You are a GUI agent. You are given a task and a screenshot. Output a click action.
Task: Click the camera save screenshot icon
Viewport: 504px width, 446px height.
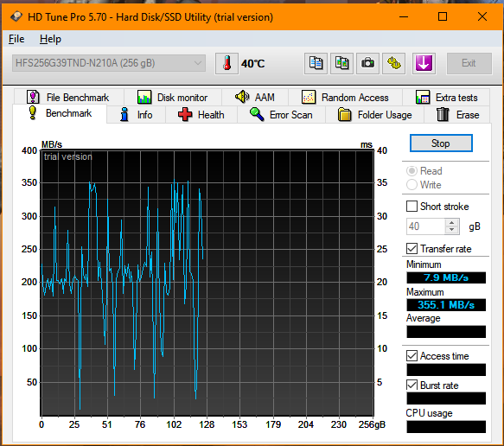pyautogui.click(x=367, y=63)
